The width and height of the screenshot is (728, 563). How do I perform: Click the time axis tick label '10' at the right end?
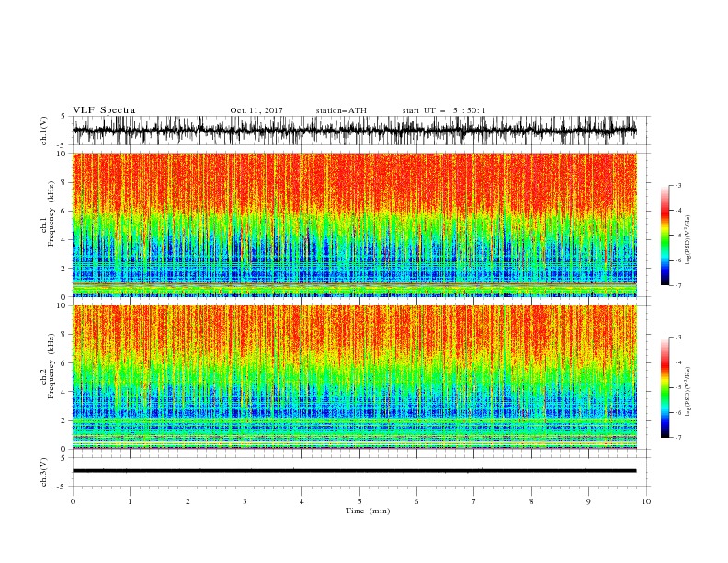point(646,501)
